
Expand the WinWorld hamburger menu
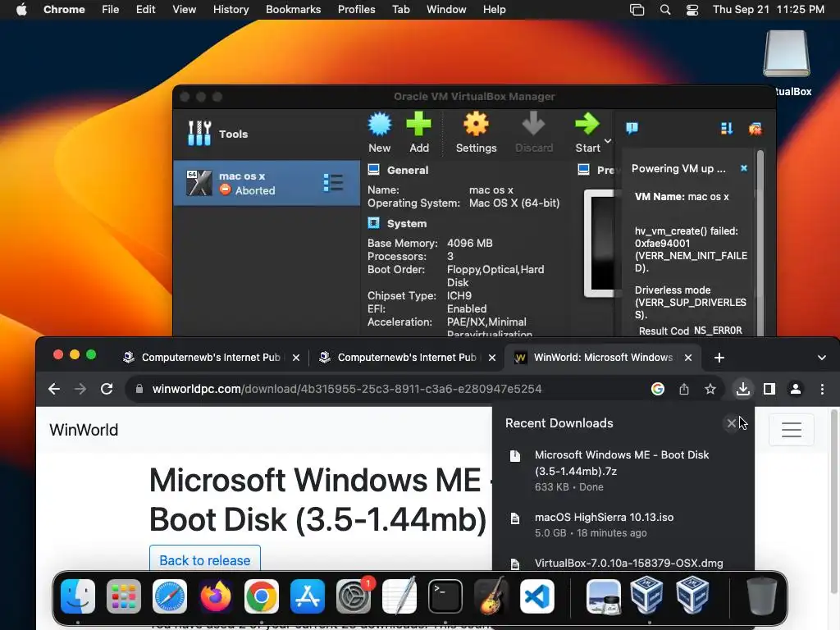[x=792, y=430]
